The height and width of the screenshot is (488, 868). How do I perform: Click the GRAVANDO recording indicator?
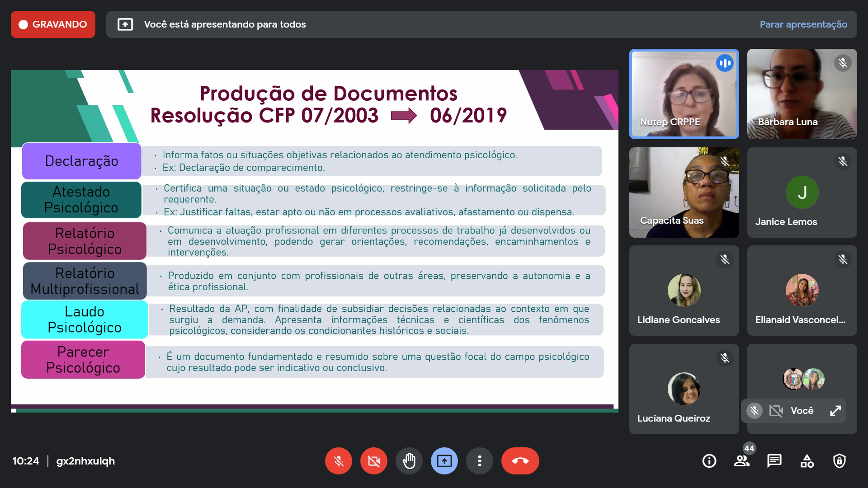[53, 24]
